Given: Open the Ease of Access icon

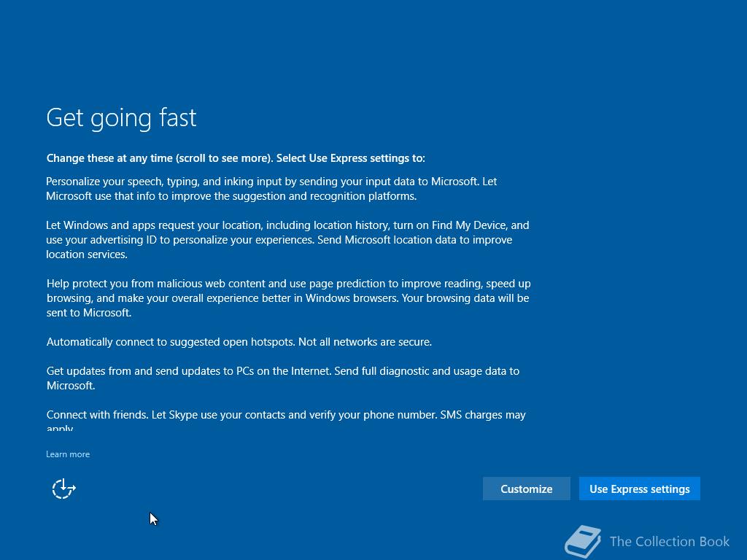Looking at the screenshot, I should click(64, 489).
